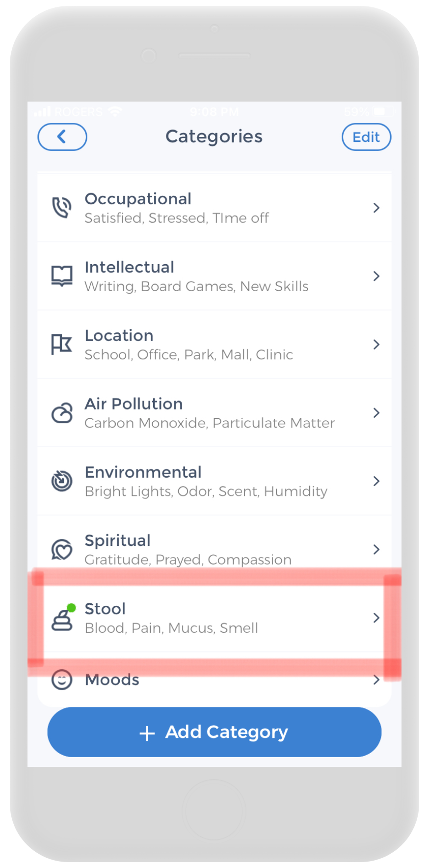Select the Moods smiley face icon
This screenshot has height=868, width=429.
coord(62,680)
